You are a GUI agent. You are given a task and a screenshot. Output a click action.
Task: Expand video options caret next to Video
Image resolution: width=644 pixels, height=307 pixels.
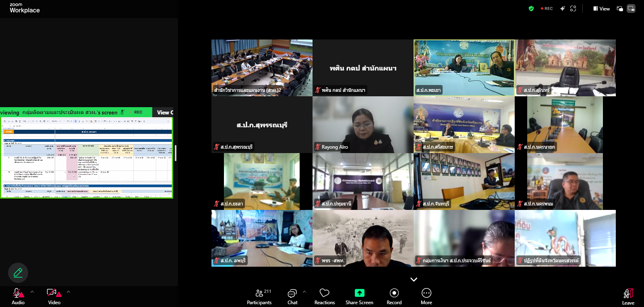click(x=68, y=292)
